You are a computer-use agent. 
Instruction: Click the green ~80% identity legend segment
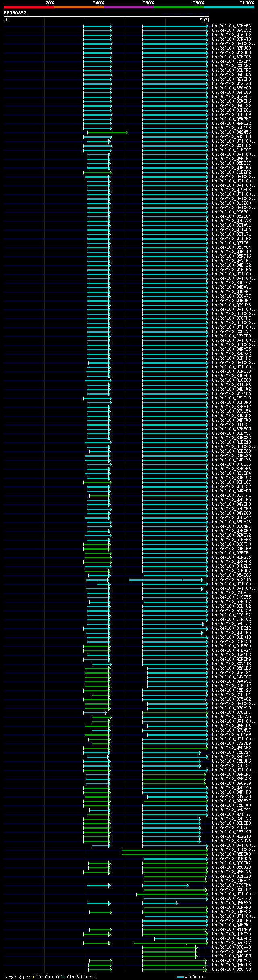pos(179,7)
